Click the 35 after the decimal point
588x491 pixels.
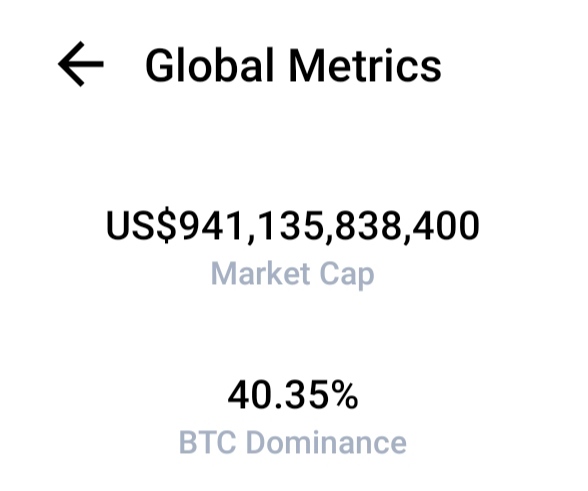pyautogui.click(x=307, y=395)
